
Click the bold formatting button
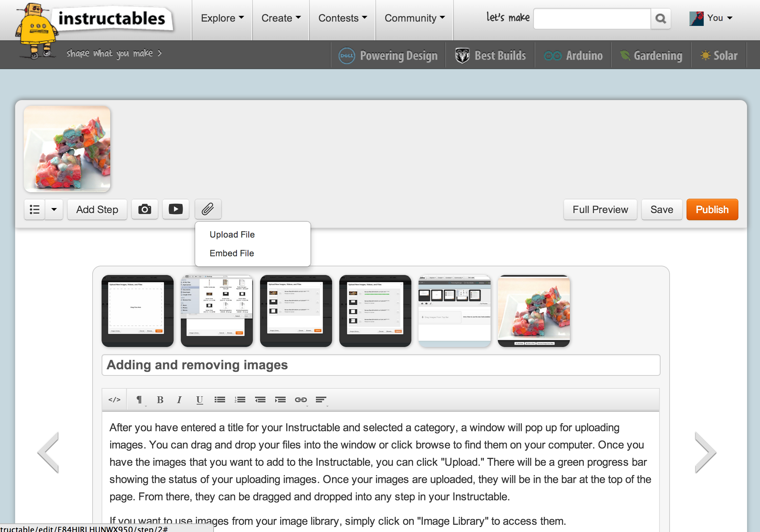coord(160,399)
